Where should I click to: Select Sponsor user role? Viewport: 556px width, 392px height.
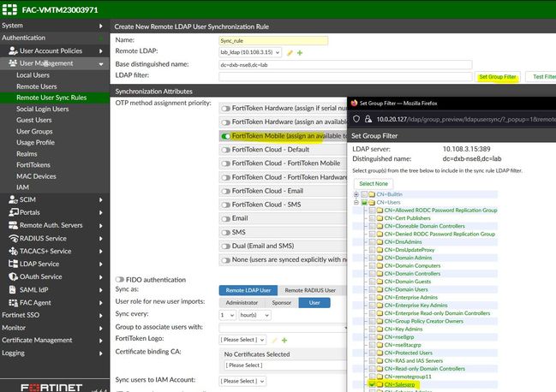pos(282,303)
